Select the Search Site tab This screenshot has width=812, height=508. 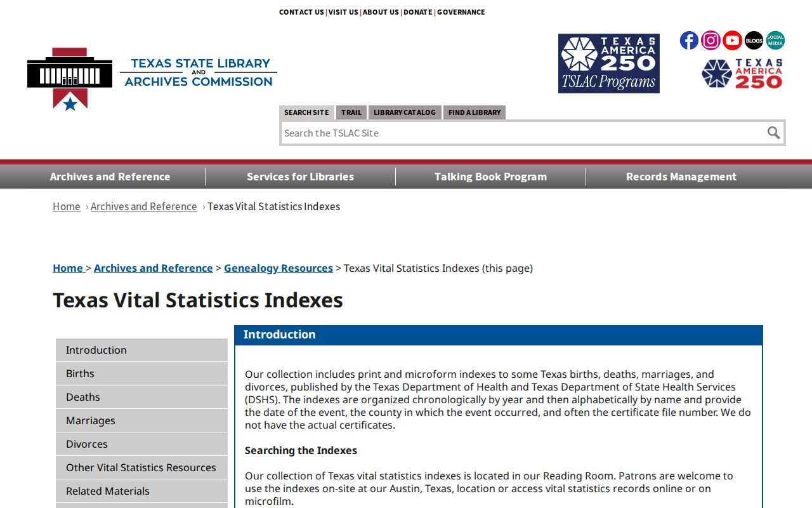pyautogui.click(x=306, y=112)
